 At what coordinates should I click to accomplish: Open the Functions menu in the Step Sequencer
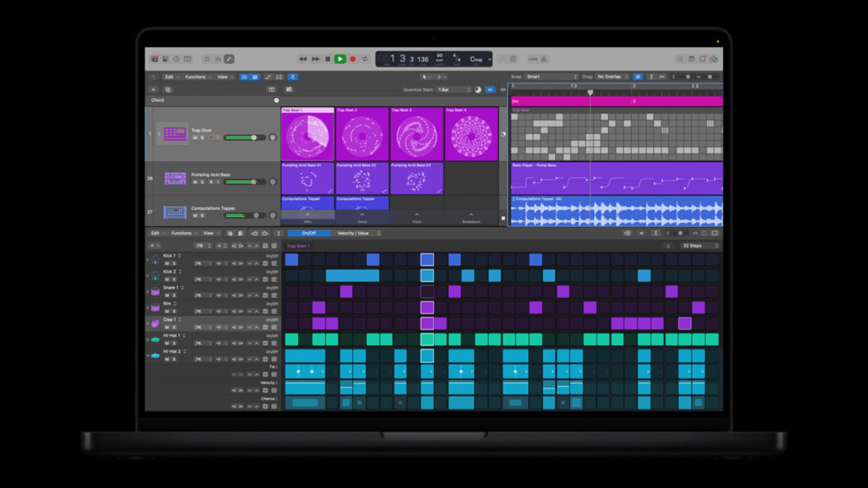[x=181, y=233]
